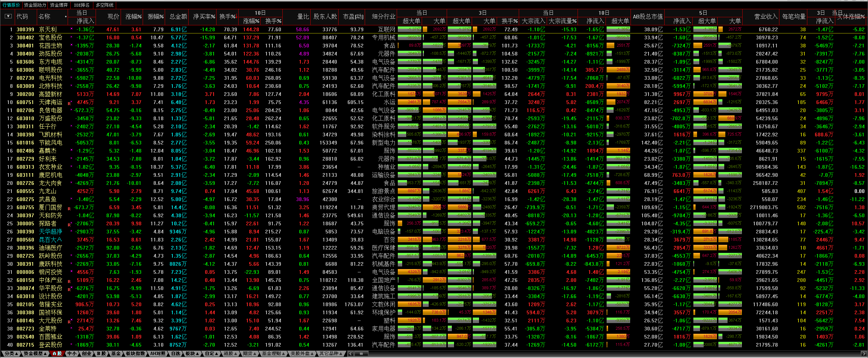Select stock code 300399 in row 1
868x358 pixels.
pos(25,29)
